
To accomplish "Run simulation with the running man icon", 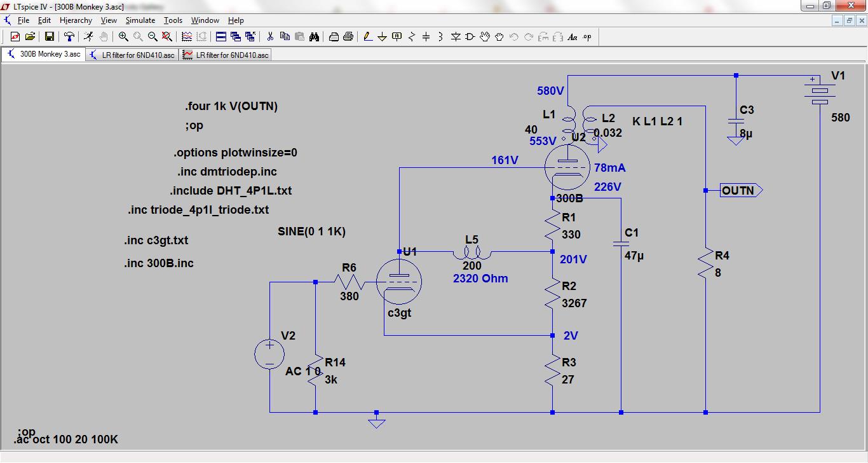I will coord(89,37).
